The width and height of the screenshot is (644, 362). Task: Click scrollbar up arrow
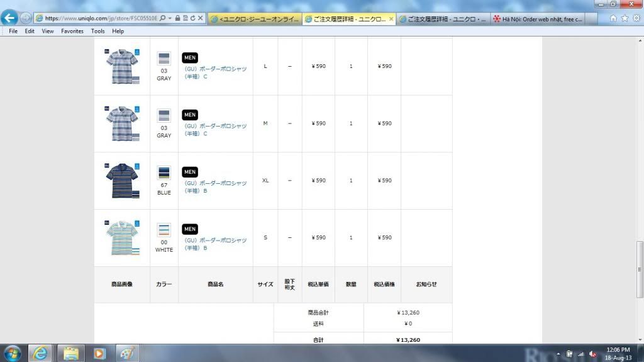(640, 40)
